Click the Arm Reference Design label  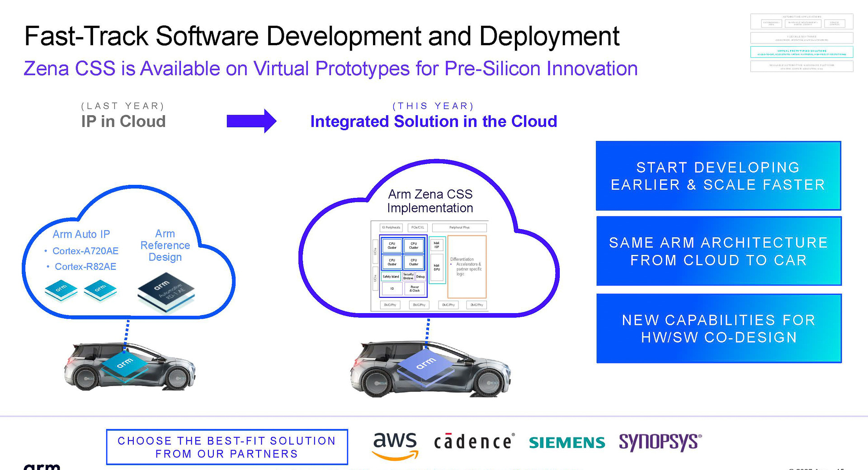pyautogui.click(x=165, y=245)
